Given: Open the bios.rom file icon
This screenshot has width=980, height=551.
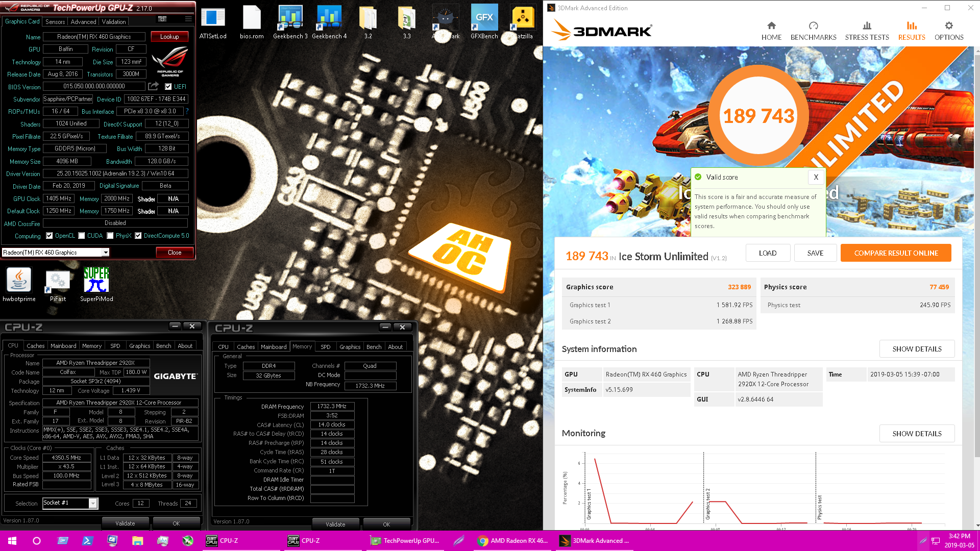Looking at the screenshot, I should 252,22.
